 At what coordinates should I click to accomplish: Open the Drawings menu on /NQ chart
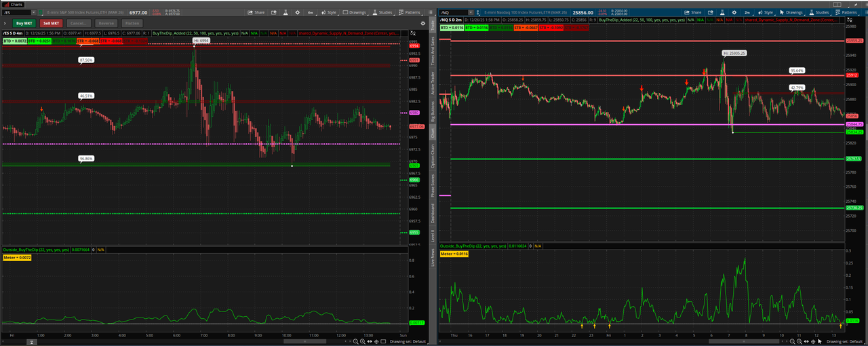coord(791,12)
